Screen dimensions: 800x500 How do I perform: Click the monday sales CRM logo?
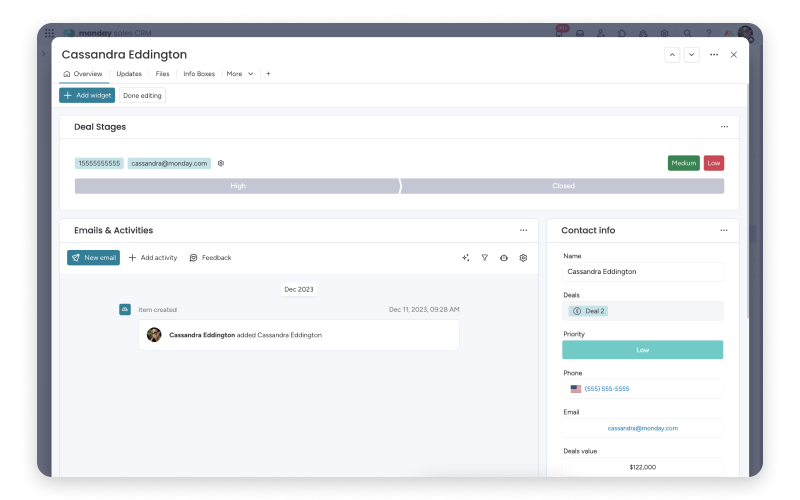[x=108, y=33]
